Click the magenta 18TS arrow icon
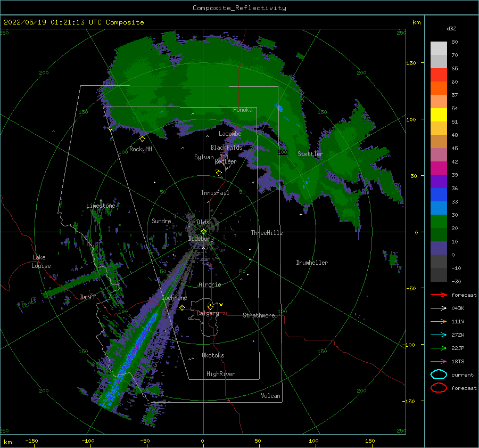Screen dimensions: 479x448 click(439, 362)
